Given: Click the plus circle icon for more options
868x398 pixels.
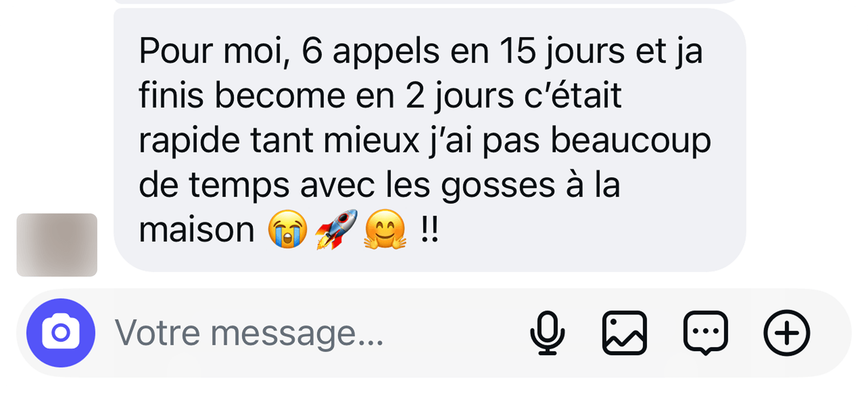Looking at the screenshot, I should pos(787,333).
